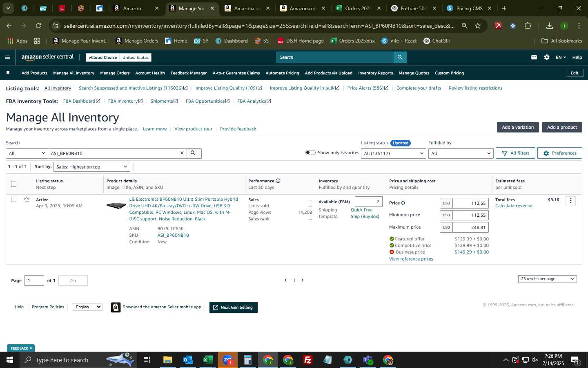Click the bookmark icon in navigation bar

coord(8,73)
